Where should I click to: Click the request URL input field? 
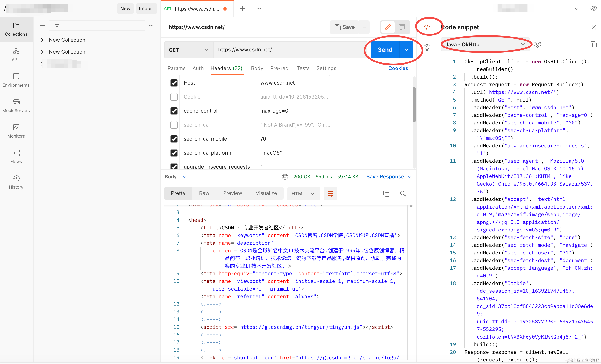(x=288, y=50)
